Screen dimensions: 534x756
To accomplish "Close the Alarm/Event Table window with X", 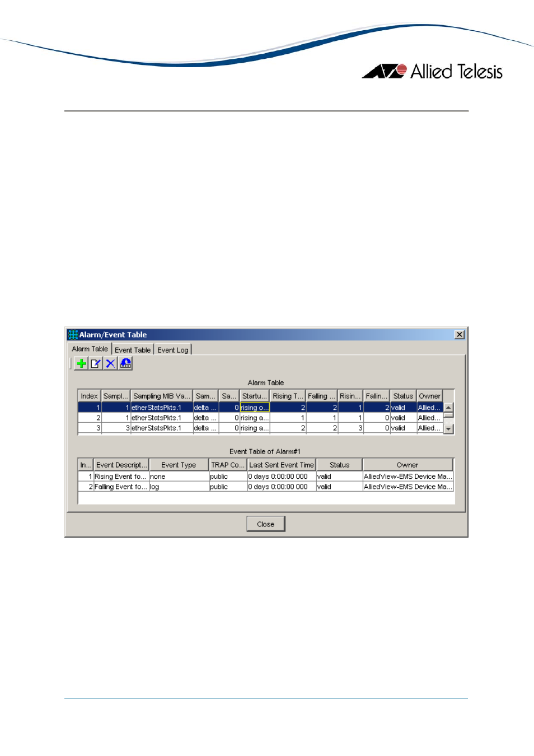I will [x=460, y=334].
